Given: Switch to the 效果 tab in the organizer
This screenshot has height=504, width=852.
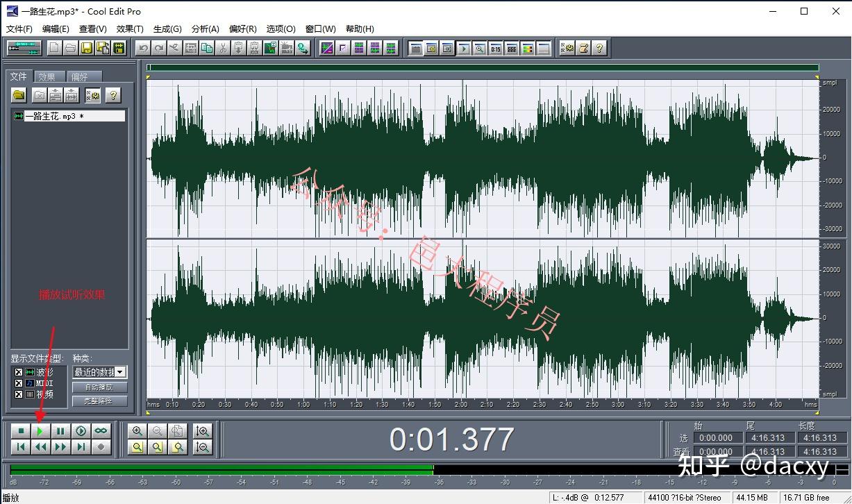Looking at the screenshot, I should (48, 77).
